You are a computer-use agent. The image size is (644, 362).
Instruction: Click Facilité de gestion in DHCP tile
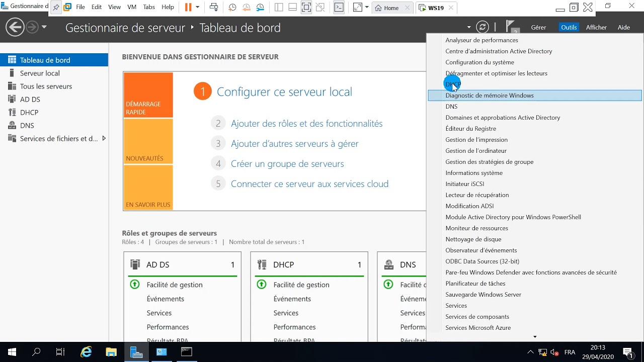click(301, 285)
